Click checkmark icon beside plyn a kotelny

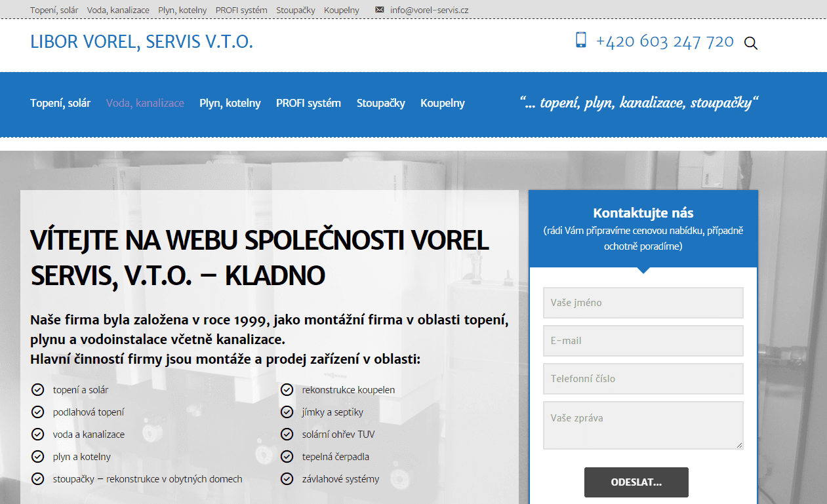37,457
